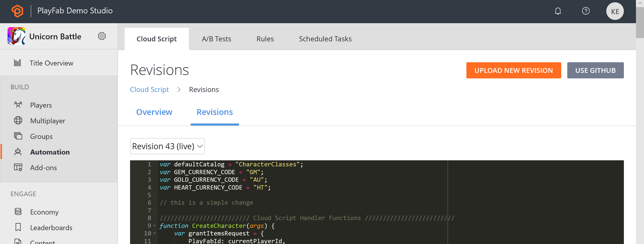The image size is (644, 244).
Task: Open notifications bell
Action: point(558,11)
